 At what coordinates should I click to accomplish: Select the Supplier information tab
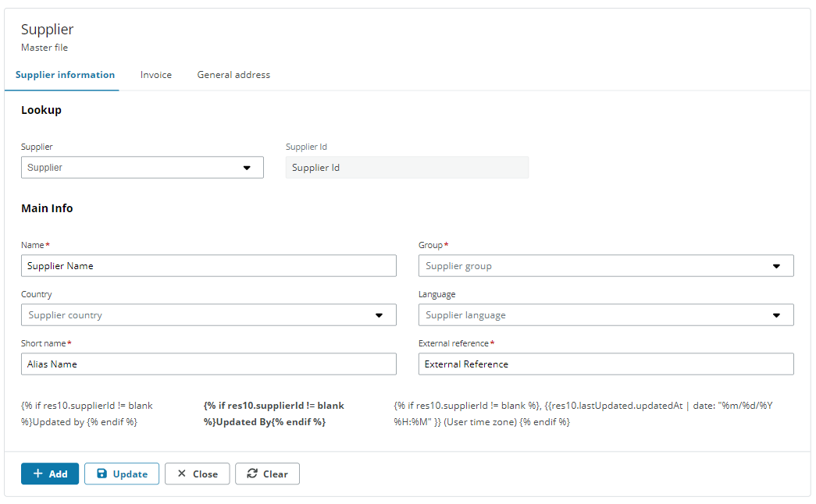[x=64, y=74]
